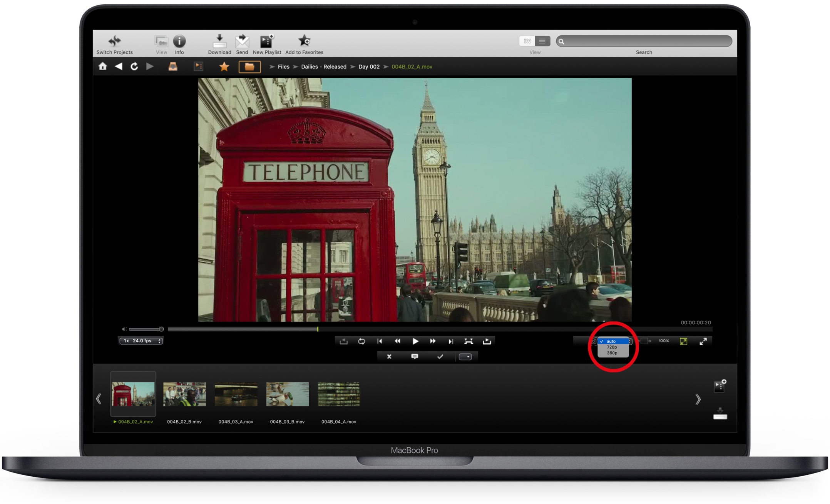830x504 pixels.
Task: Toggle loop playback
Action: coord(361,341)
